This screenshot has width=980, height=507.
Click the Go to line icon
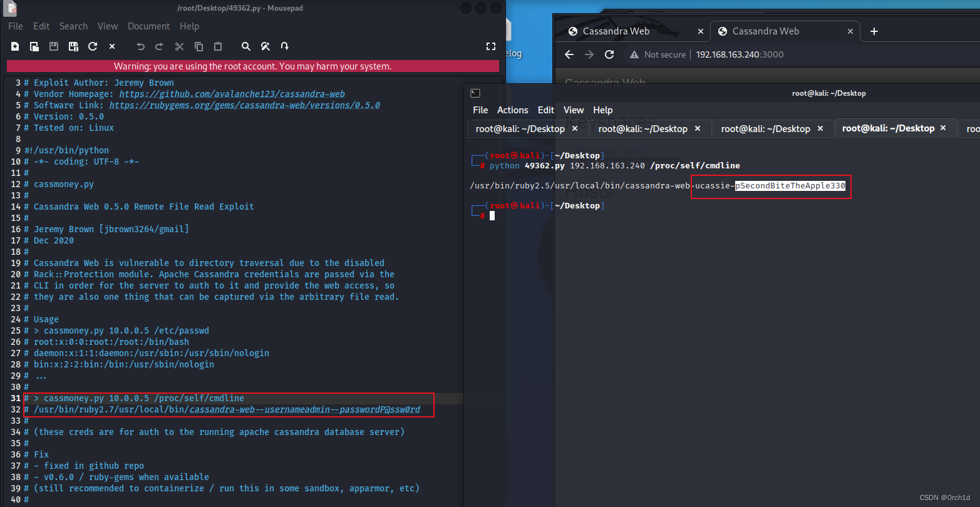(x=285, y=46)
